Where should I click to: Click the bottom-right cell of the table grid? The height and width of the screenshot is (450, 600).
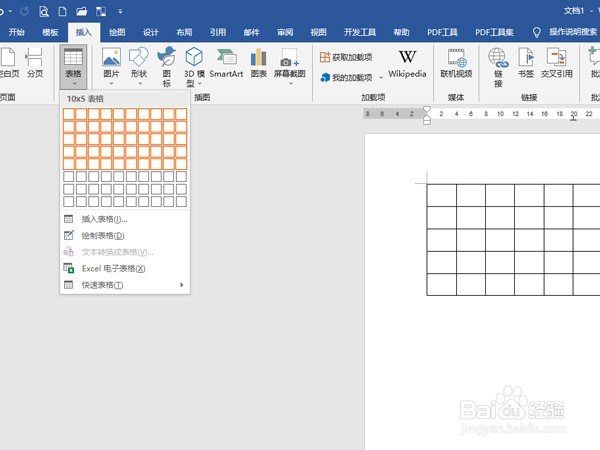point(181,201)
